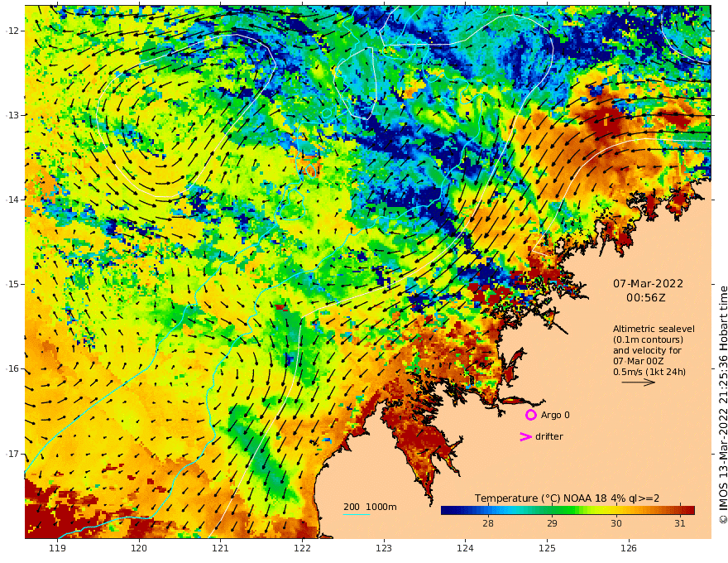Click the colorbar tick label 31
The height and width of the screenshot is (563, 728).
(x=680, y=523)
